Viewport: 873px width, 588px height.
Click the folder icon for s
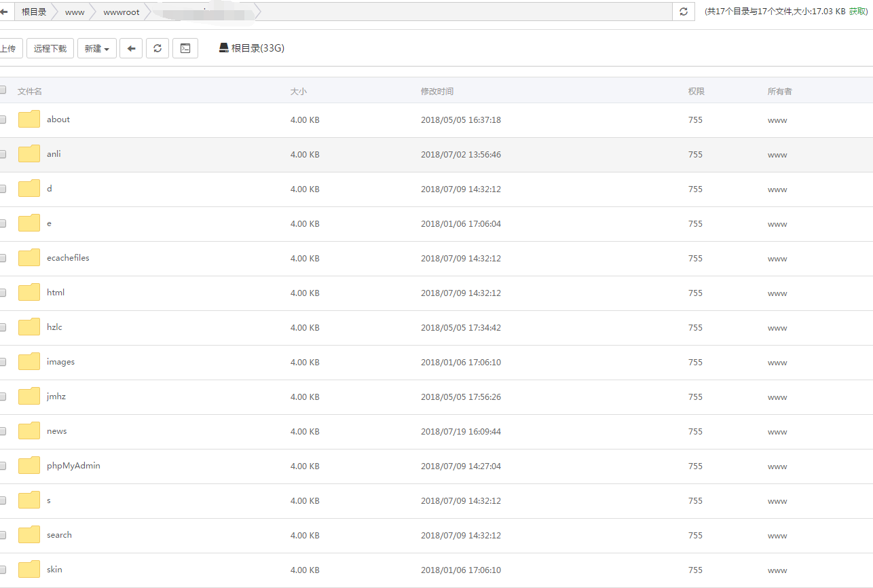click(29, 500)
